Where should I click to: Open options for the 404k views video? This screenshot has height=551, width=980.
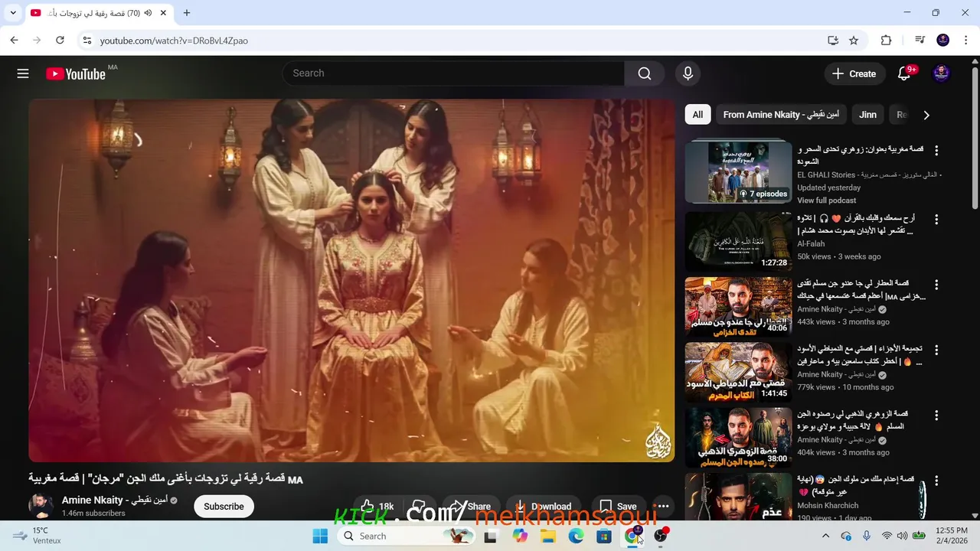click(936, 416)
